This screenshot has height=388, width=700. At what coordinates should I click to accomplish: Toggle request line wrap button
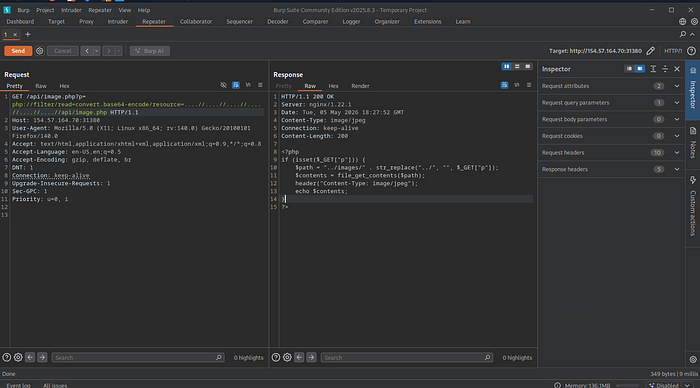pyautogui.click(x=236, y=85)
